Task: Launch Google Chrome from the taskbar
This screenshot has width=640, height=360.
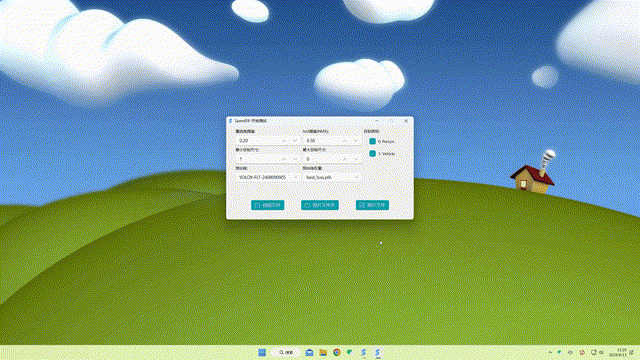Action: [x=337, y=352]
